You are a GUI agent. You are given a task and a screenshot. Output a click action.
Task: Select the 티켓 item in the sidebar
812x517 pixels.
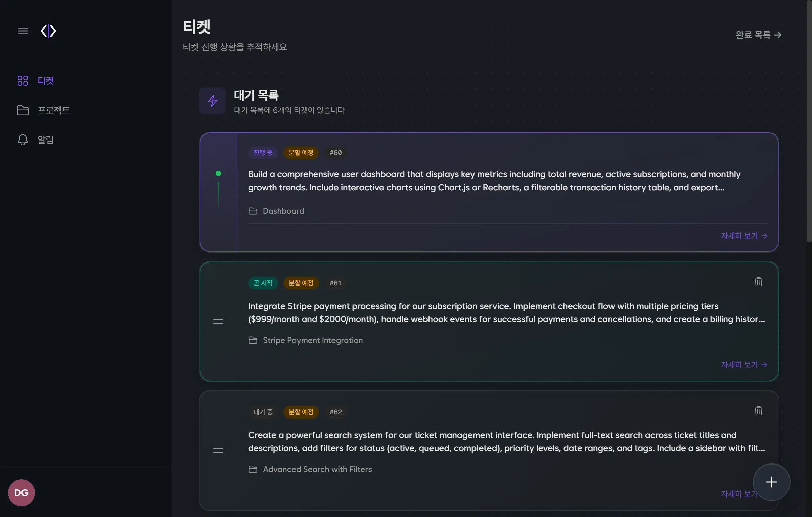(46, 80)
